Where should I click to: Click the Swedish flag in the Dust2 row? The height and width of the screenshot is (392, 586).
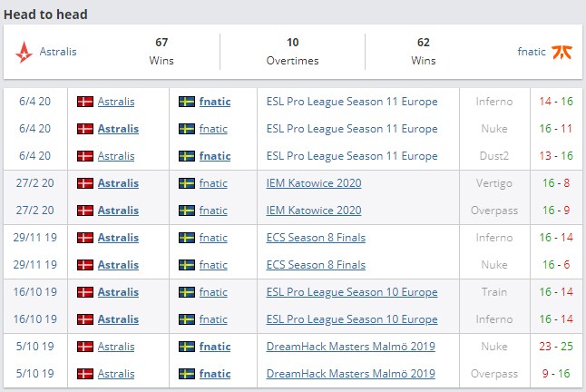[188, 156]
